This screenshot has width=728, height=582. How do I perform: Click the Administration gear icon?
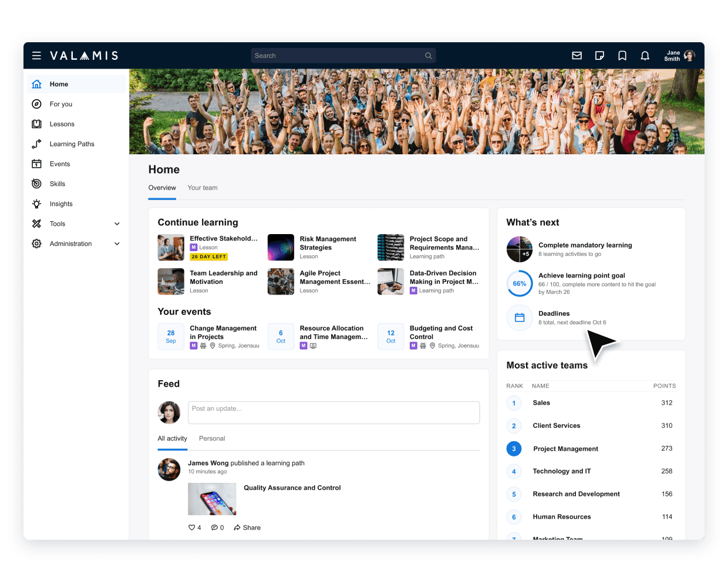coord(36,243)
